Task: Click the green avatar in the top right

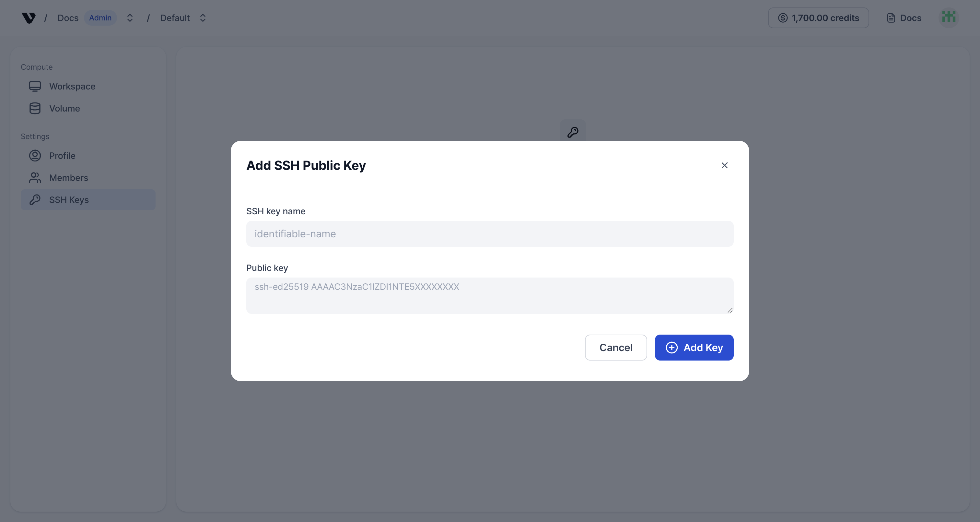Action: click(x=949, y=18)
